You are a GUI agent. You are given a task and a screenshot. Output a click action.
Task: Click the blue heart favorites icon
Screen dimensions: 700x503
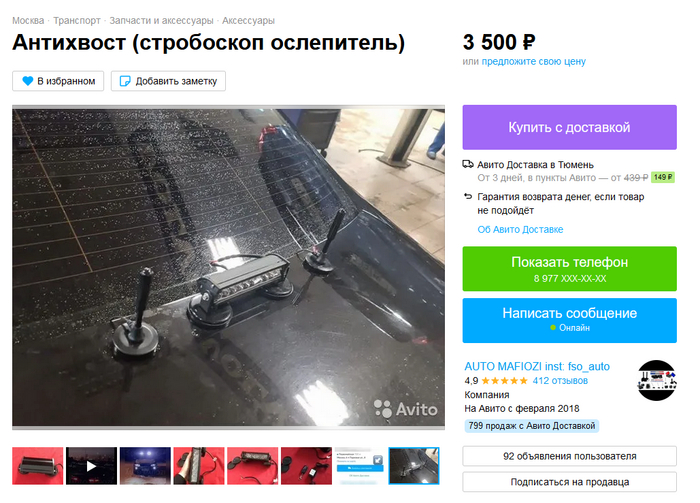point(28,81)
